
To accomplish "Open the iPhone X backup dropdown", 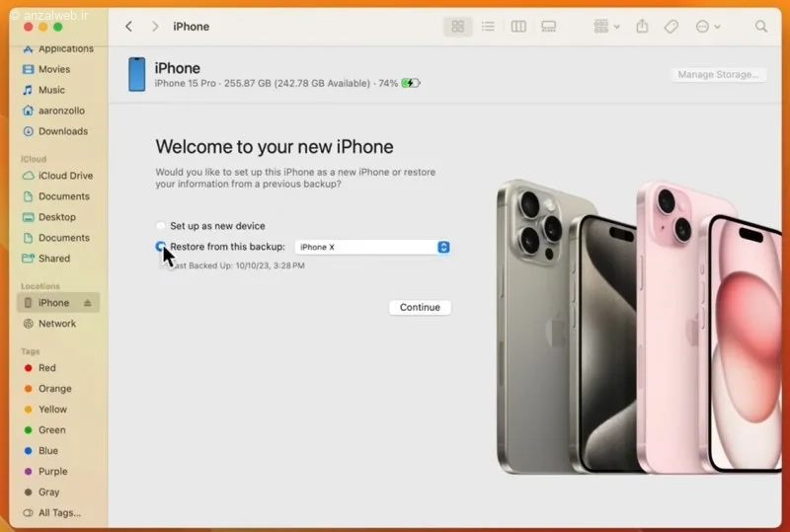I will (372, 247).
